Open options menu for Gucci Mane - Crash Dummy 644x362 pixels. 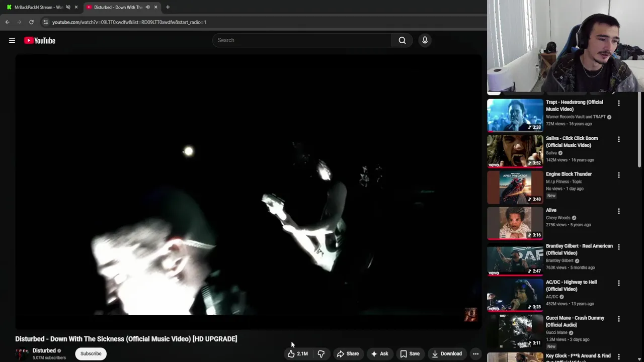(619, 319)
